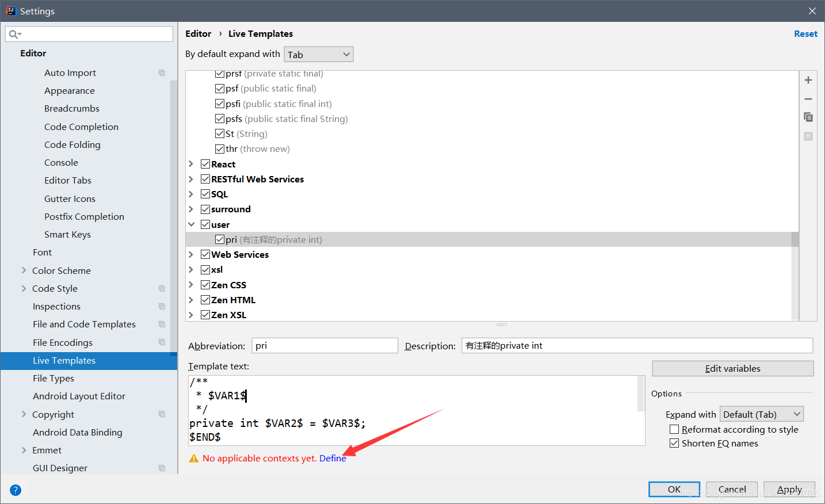Image resolution: width=825 pixels, height=504 pixels.
Task: Expand the Color Scheme settings node
Action: 24,270
